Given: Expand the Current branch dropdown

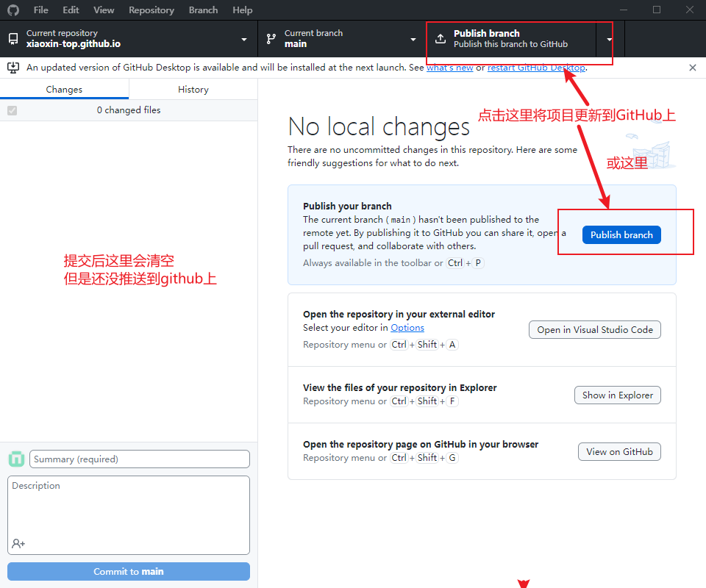Looking at the screenshot, I should click(x=413, y=39).
